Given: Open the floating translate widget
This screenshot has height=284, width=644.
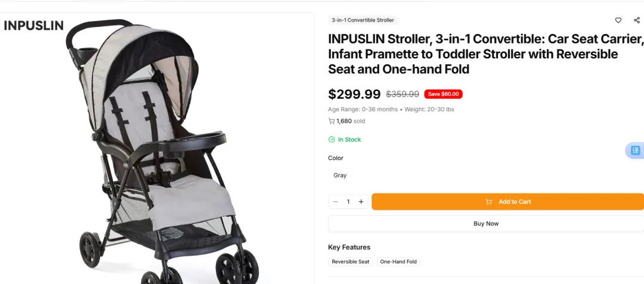Looking at the screenshot, I should pos(635,150).
